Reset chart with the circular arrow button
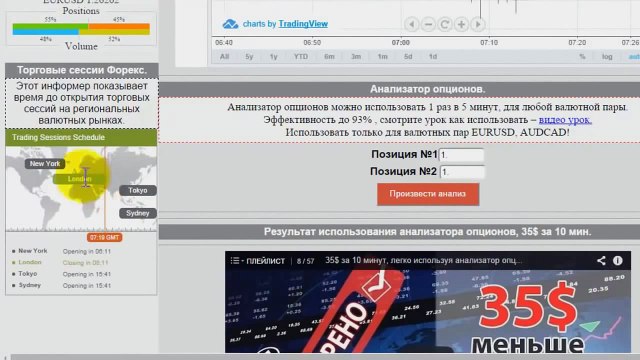This screenshot has height=360, width=640. (444, 24)
